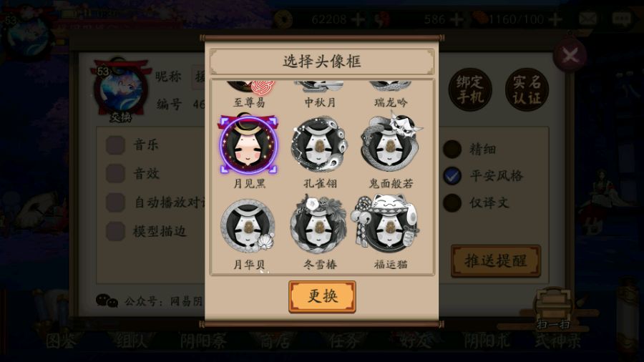The image size is (644, 362).
Task: Confirm with the 更换 button
Action: pos(322,297)
